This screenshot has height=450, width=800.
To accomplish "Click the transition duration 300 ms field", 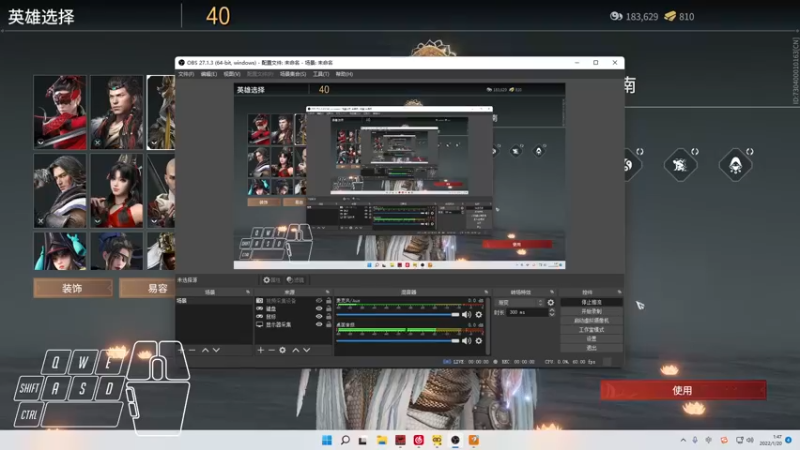I will click(527, 312).
